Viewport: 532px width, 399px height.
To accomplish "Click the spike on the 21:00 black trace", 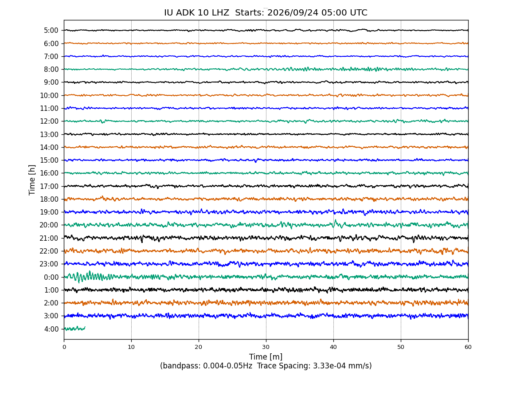I will click(x=142, y=239).
